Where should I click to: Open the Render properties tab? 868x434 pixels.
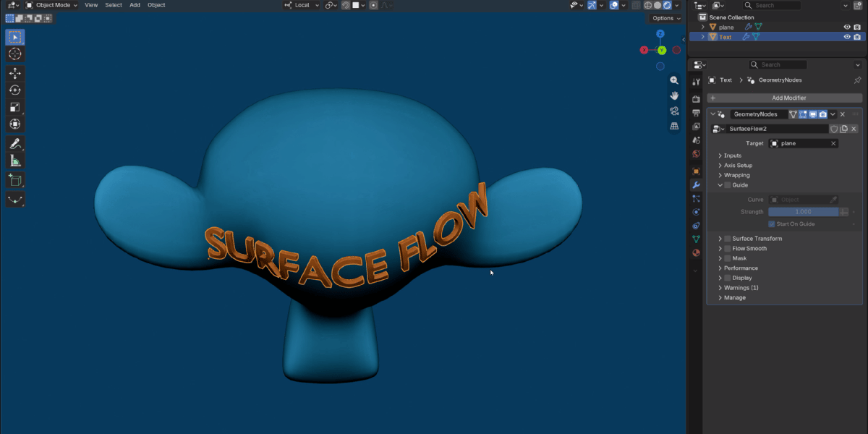coord(696,98)
